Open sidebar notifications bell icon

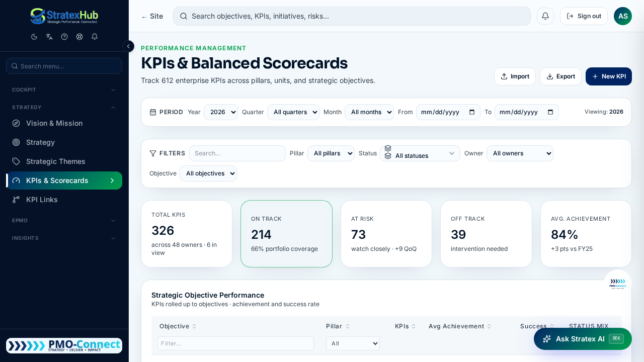pos(95,37)
